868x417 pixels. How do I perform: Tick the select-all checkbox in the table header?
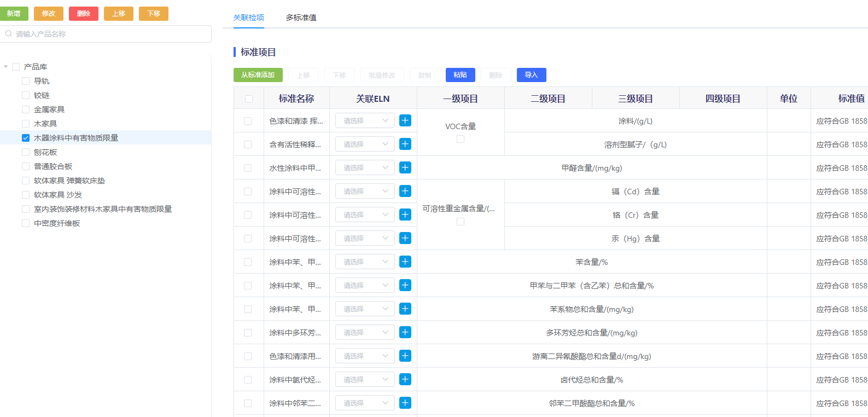249,99
